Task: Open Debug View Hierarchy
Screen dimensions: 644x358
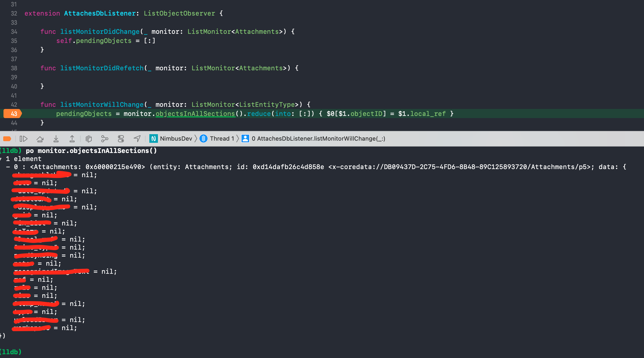Action: point(89,139)
